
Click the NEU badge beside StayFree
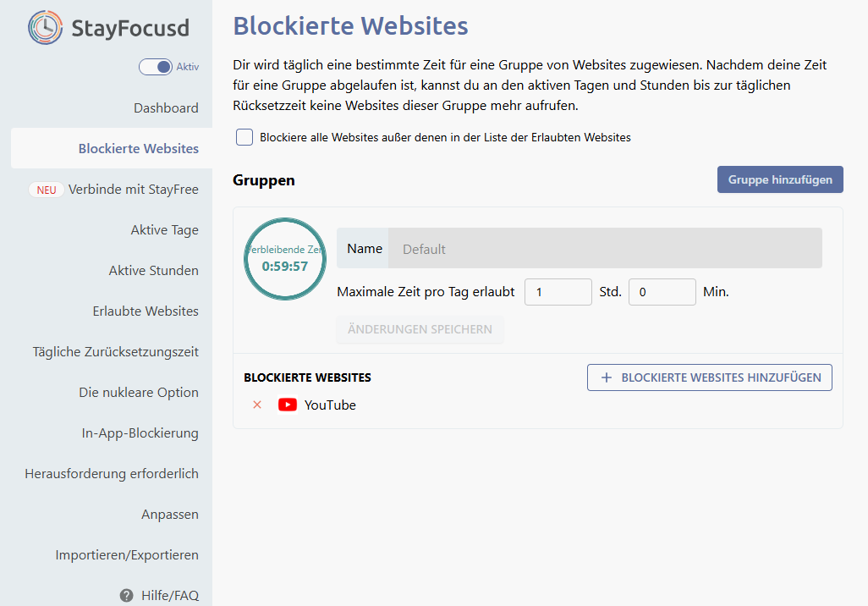[x=47, y=190]
